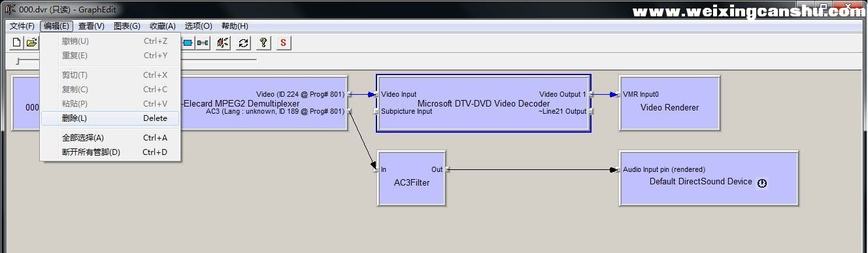Click the Disconnect pins toolbar icon
The height and width of the screenshot is (253, 868).
click(x=203, y=43)
